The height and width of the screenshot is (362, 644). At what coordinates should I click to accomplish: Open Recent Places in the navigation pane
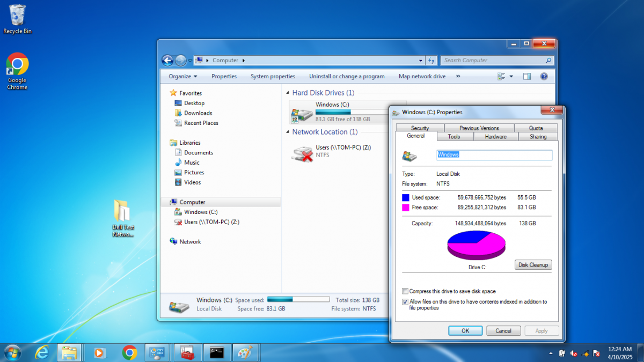196,123
